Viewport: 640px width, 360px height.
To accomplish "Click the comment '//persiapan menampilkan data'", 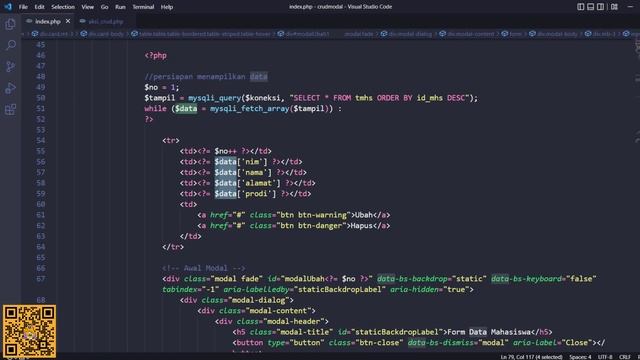I will coord(206,77).
